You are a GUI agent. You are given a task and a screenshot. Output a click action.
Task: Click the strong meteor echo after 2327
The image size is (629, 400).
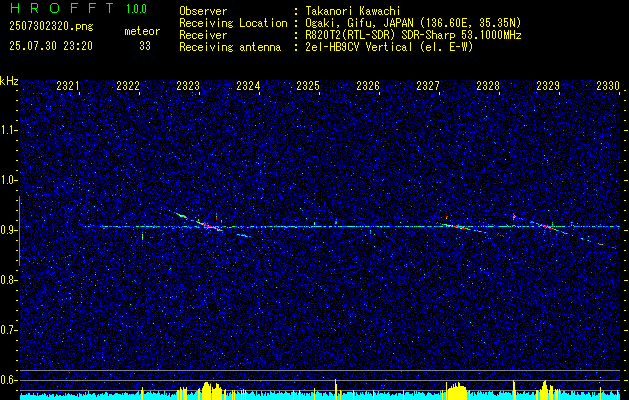pyautogui.click(x=457, y=227)
